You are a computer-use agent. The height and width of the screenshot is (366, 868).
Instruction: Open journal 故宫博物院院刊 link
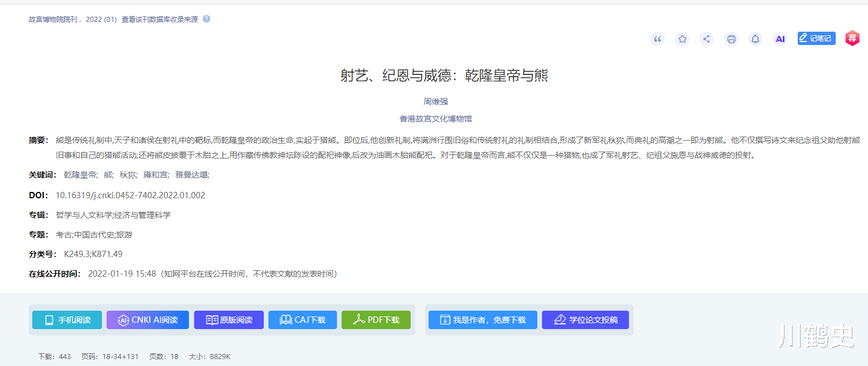54,20
